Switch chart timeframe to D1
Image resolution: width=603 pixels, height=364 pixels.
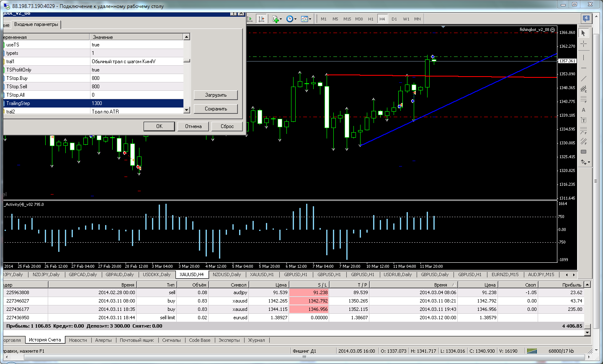click(394, 19)
